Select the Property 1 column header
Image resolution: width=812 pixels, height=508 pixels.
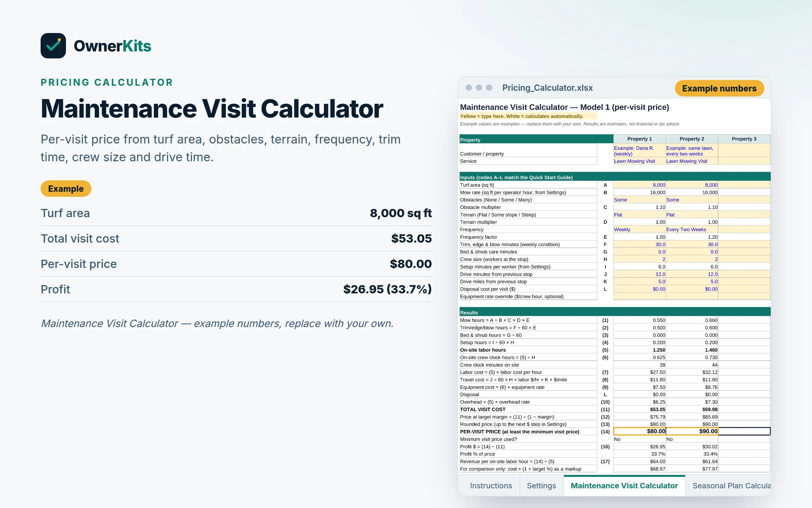639,139
